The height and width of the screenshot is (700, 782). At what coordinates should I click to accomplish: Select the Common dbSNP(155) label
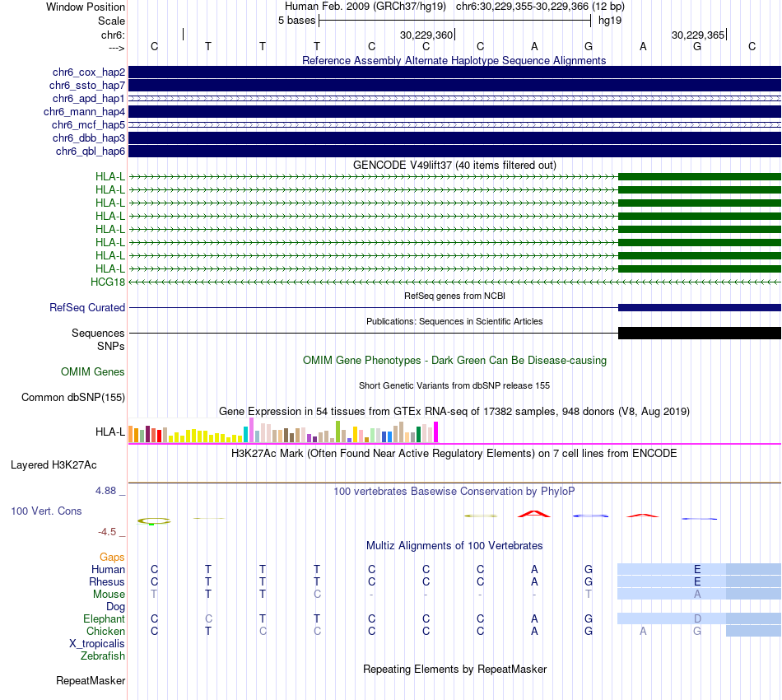[72, 397]
